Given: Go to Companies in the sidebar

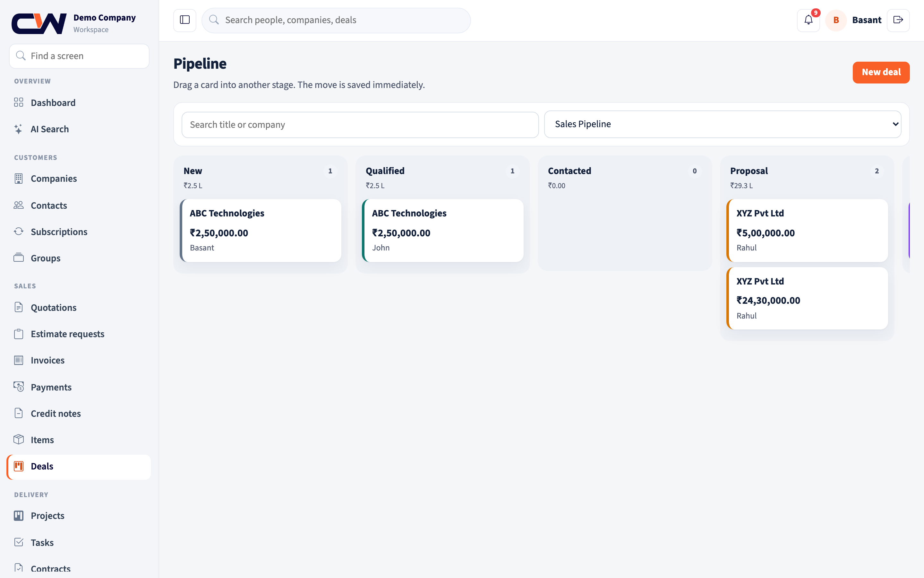Looking at the screenshot, I should click(x=79, y=179).
